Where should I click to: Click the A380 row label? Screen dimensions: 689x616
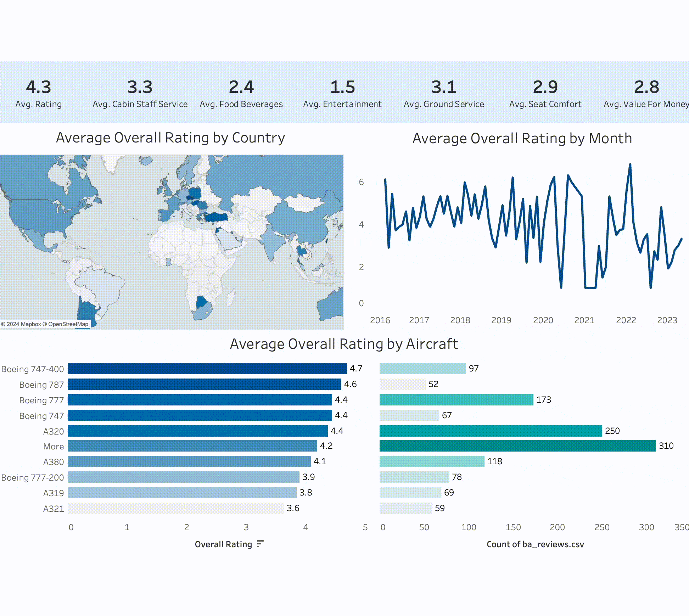pos(54,462)
